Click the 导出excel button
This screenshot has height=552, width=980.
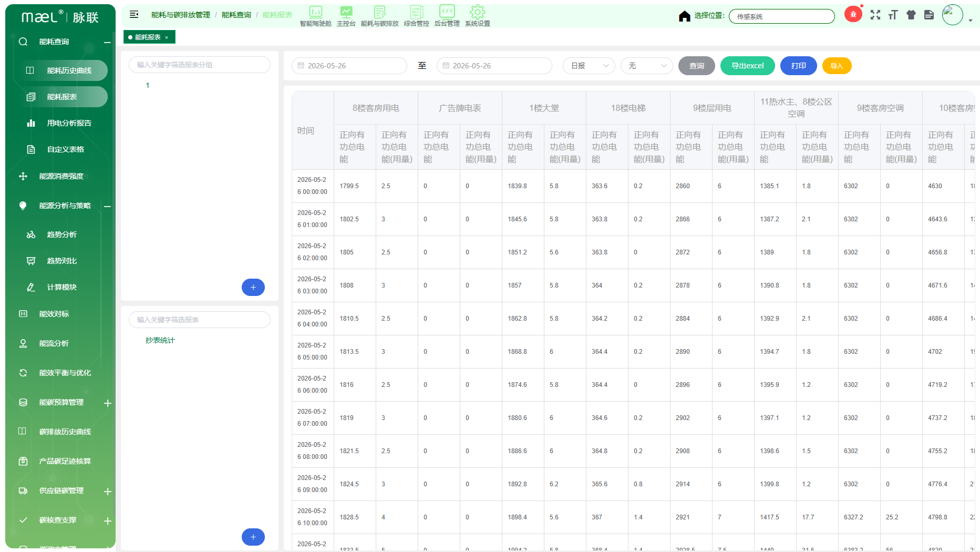pos(747,66)
